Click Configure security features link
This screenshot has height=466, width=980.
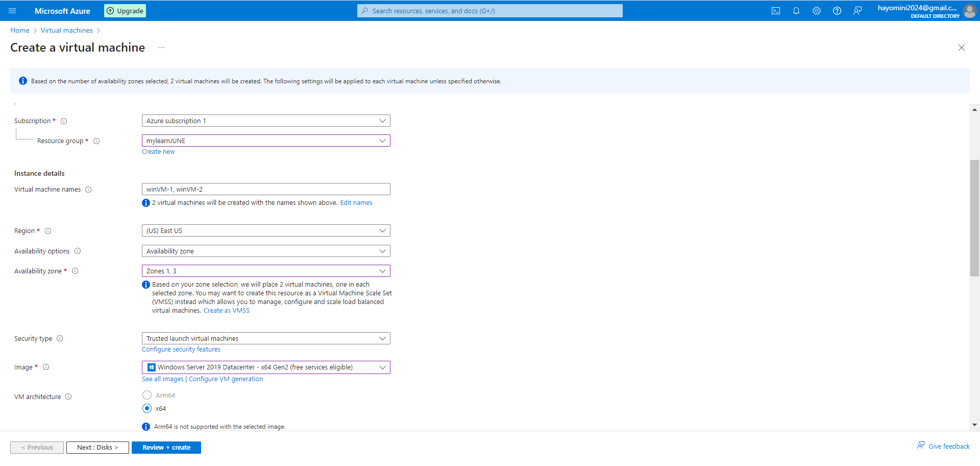pyautogui.click(x=181, y=349)
